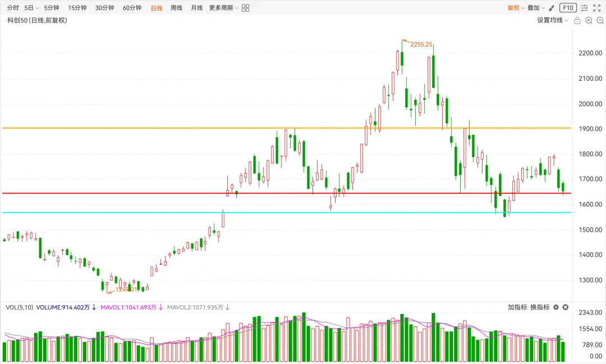
Task: Switch to 分时 intraday view
Action: pos(13,8)
